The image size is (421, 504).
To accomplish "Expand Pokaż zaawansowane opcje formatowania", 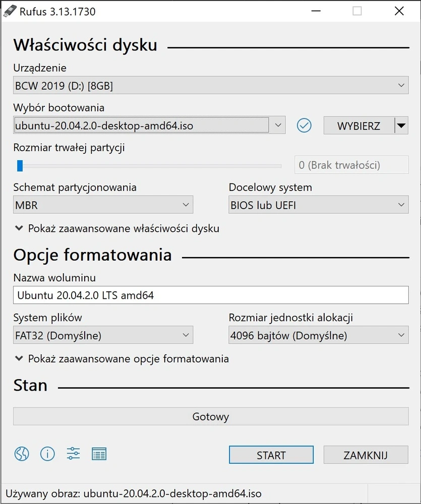I will 122,359.
